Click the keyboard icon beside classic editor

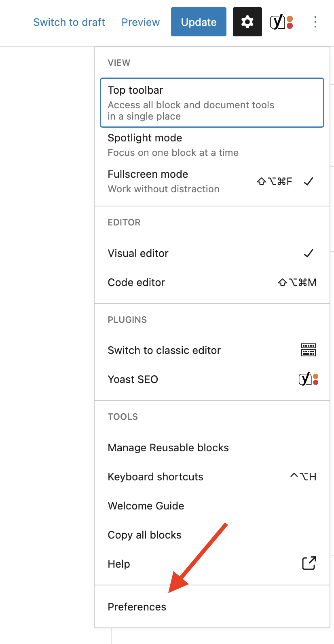(309, 350)
